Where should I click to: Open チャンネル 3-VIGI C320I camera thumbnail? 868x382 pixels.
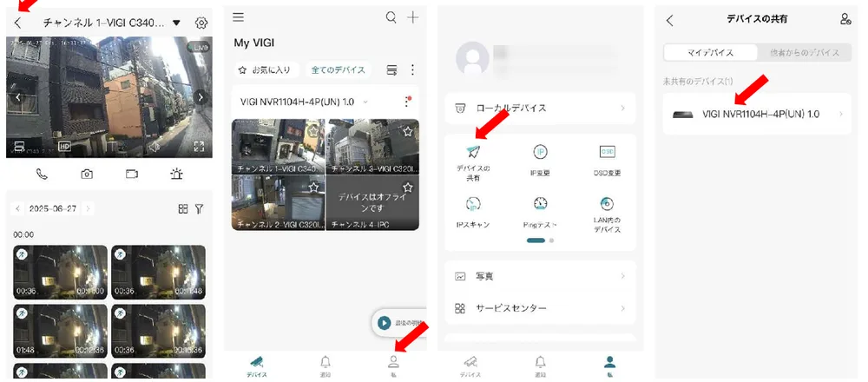tap(372, 147)
